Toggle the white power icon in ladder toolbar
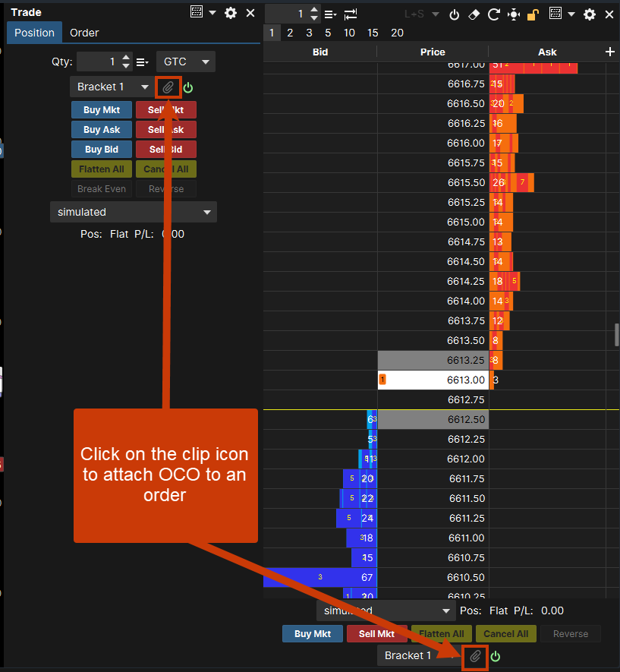This screenshot has height=672, width=620. coord(455,14)
